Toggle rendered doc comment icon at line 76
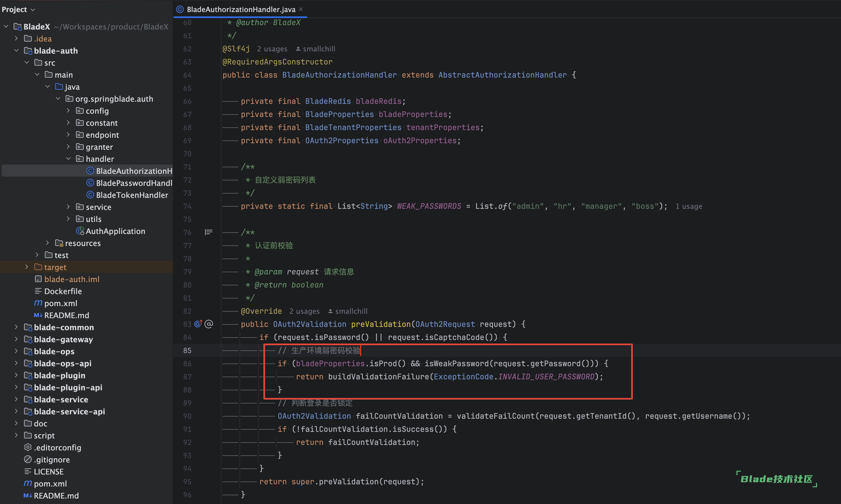The image size is (841, 504). (x=209, y=232)
